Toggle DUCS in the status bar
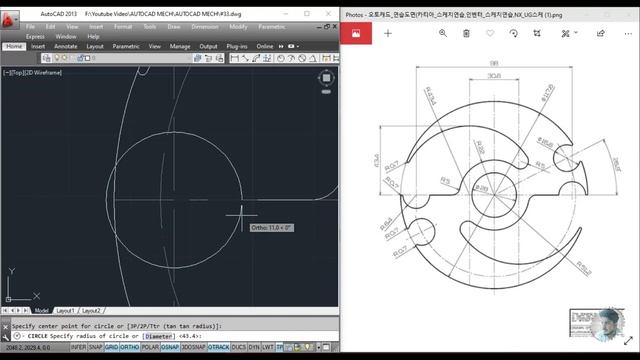The image size is (640, 360). click(239, 347)
